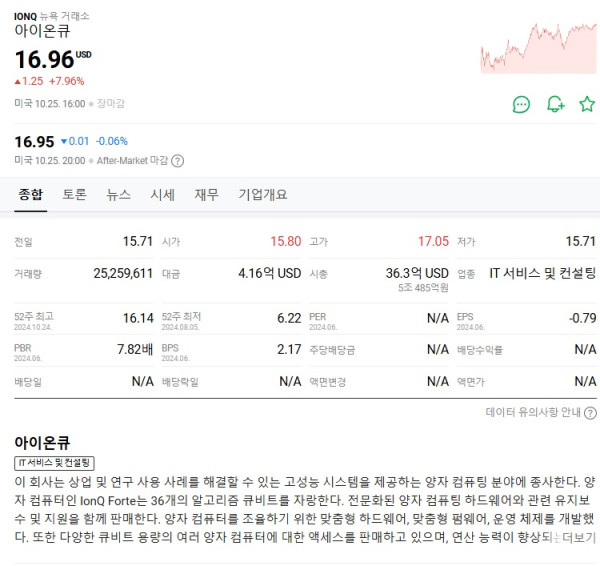This screenshot has height=566, width=600.
Task: Click the IONQ ticker symbol label
Action: [25, 16]
